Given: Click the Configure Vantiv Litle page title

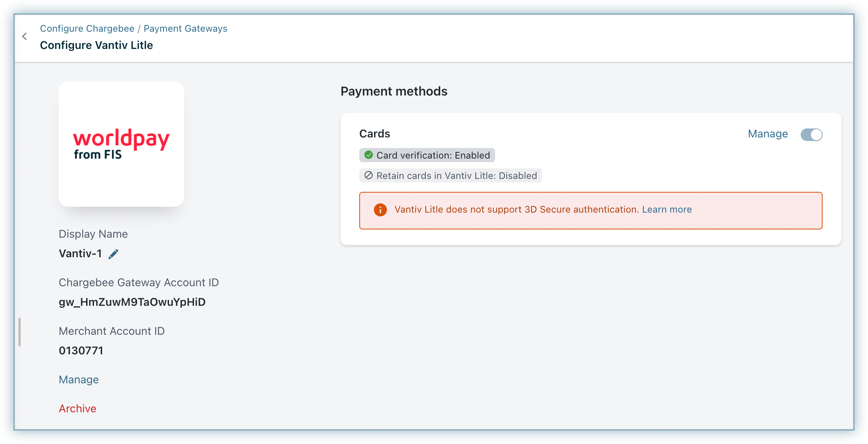Looking at the screenshot, I should (x=96, y=45).
